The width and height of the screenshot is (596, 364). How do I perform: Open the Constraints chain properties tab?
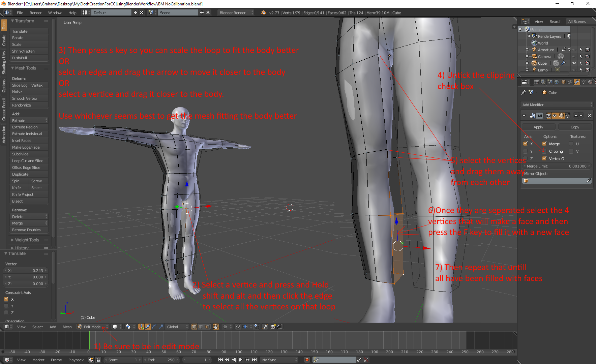(570, 82)
